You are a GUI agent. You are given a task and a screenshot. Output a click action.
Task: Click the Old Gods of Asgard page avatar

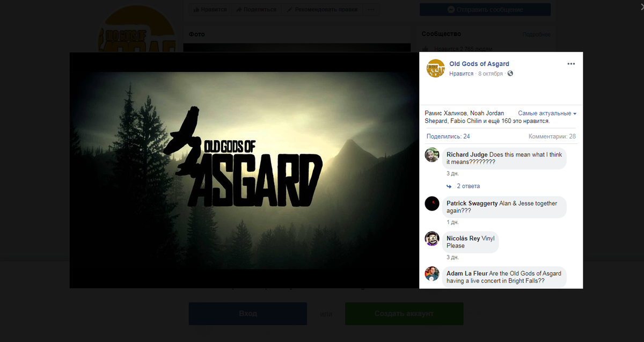coord(435,68)
